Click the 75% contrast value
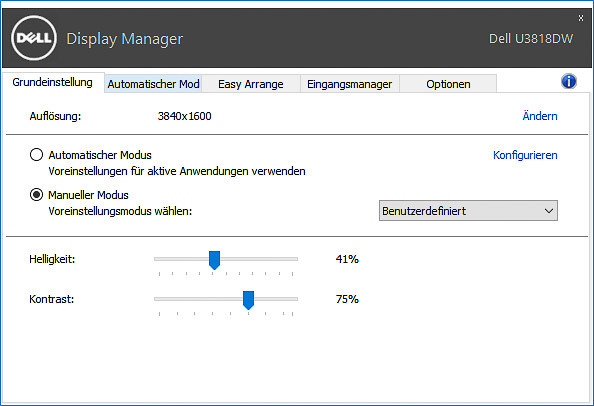The image size is (594, 406). 347,299
